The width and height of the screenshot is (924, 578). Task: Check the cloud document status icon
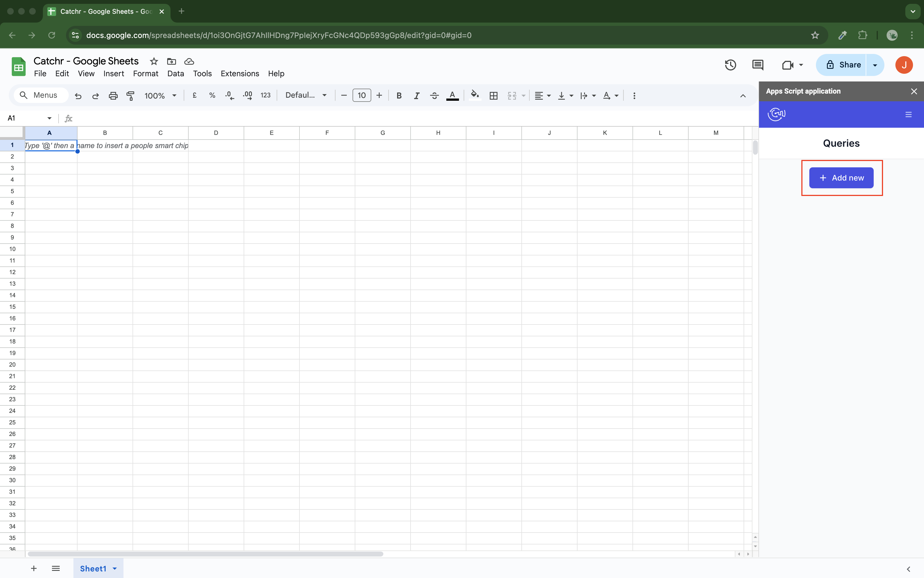click(x=189, y=61)
